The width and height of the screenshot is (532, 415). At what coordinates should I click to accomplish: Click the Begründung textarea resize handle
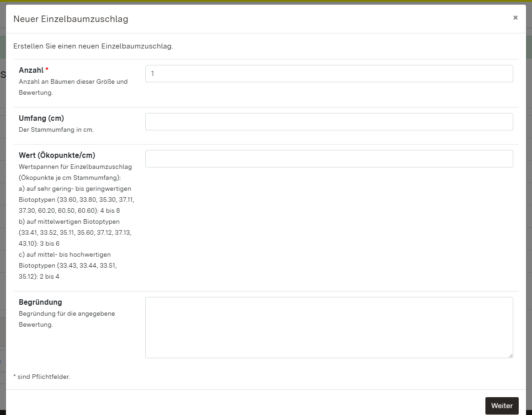point(510,355)
